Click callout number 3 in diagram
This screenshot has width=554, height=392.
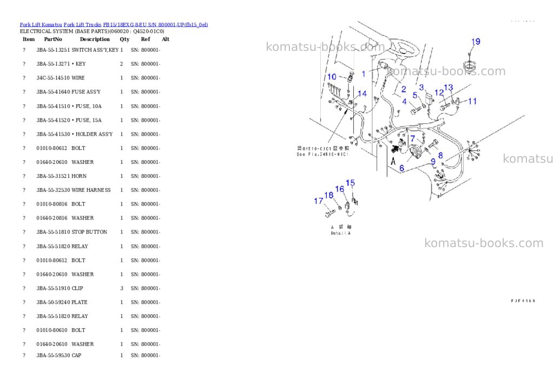point(421,87)
